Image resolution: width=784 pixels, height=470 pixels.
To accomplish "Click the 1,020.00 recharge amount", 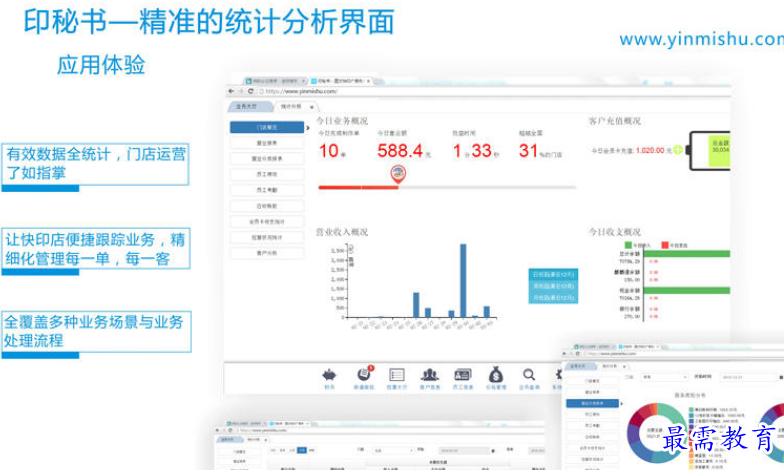I will point(650,150).
